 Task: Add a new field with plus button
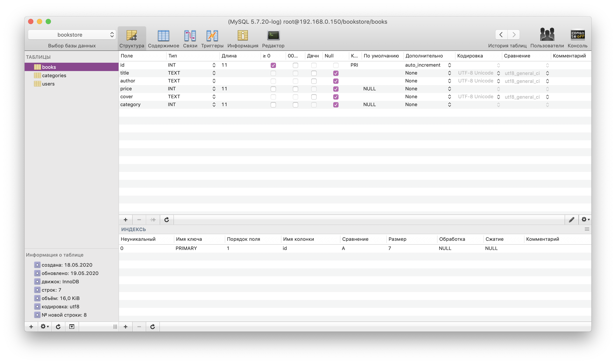pyautogui.click(x=125, y=220)
